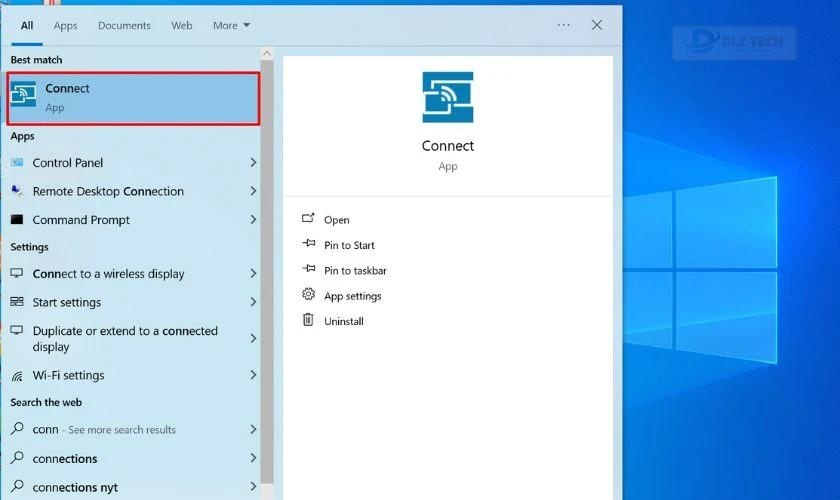Select the connections web suggestion text
This screenshot has width=840, height=500.
[x=65, y=459]
